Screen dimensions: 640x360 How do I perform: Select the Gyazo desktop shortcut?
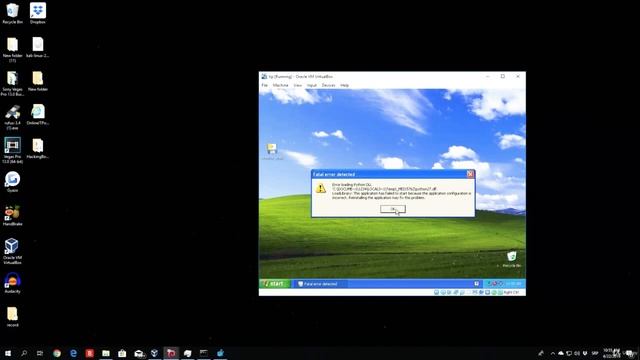coord(12,182)
